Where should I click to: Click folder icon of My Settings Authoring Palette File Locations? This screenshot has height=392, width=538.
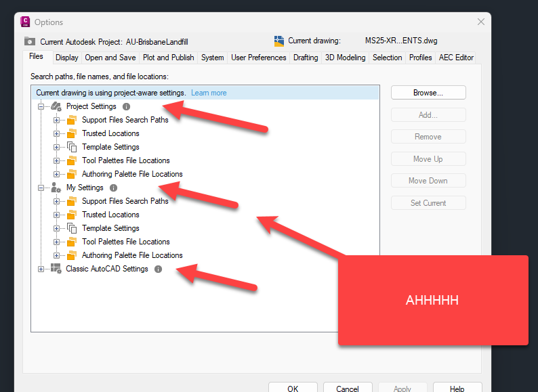tap(72, 255)
